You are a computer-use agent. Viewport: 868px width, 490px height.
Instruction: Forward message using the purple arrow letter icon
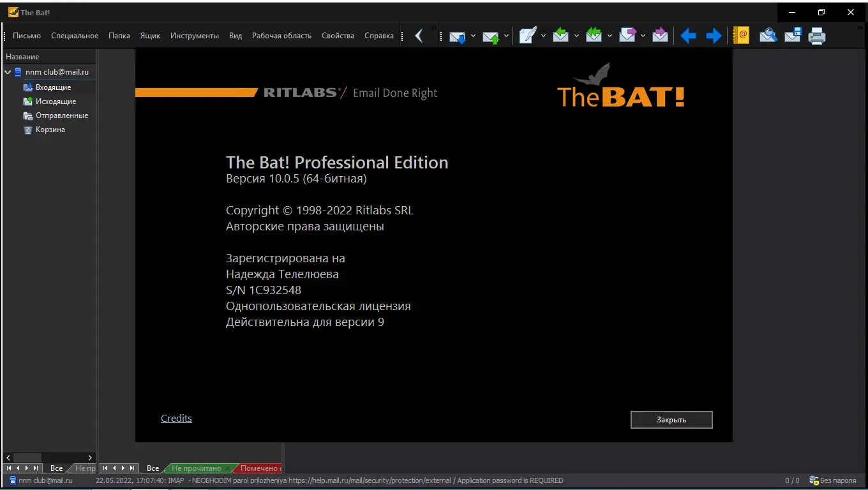[x=627, y=36]
